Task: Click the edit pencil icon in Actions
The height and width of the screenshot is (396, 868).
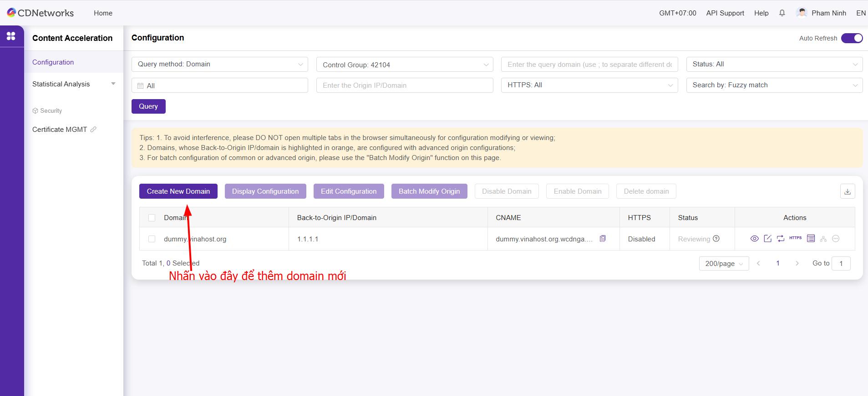Action: (767, 239)
